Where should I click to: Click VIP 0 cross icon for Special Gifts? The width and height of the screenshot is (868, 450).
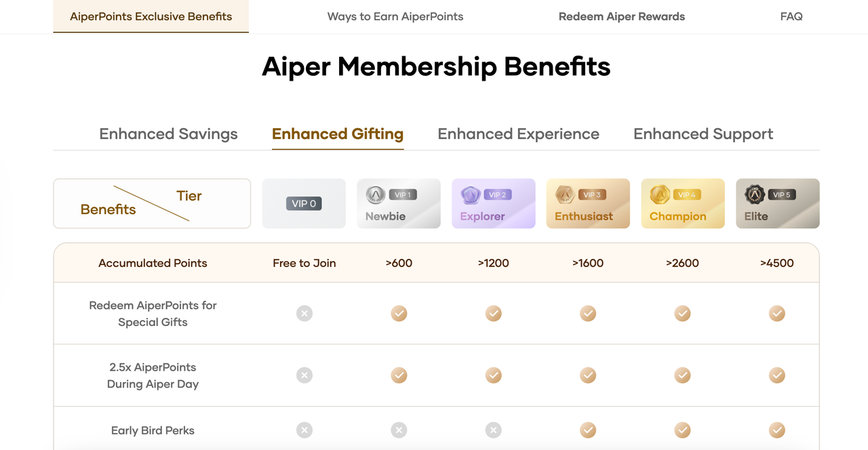pos(304,313)
